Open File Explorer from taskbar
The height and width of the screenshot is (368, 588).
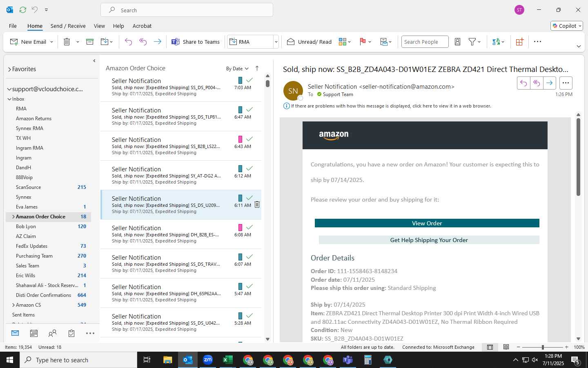[168, 360]
